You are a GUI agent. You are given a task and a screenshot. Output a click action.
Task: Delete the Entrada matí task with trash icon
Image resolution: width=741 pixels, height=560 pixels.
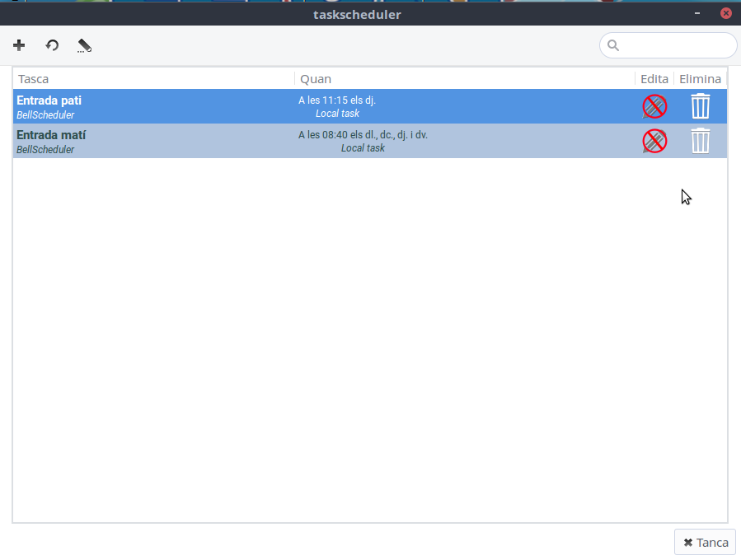700,141
